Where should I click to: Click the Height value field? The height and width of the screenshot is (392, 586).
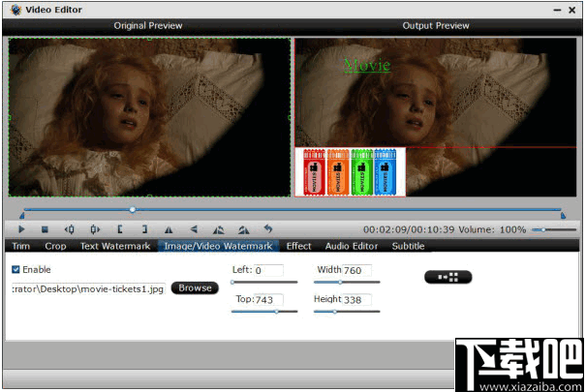[x=356, y=299]
